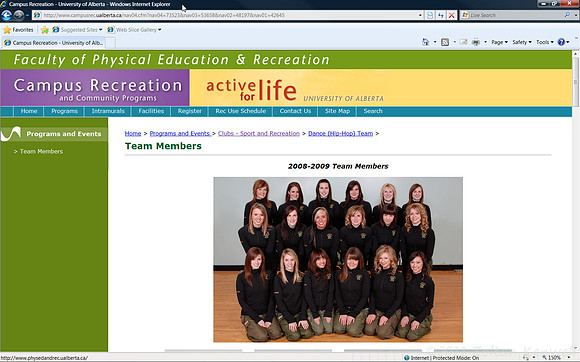
Task: Click the 2008-2009 team photo
Action: point(338,260)
